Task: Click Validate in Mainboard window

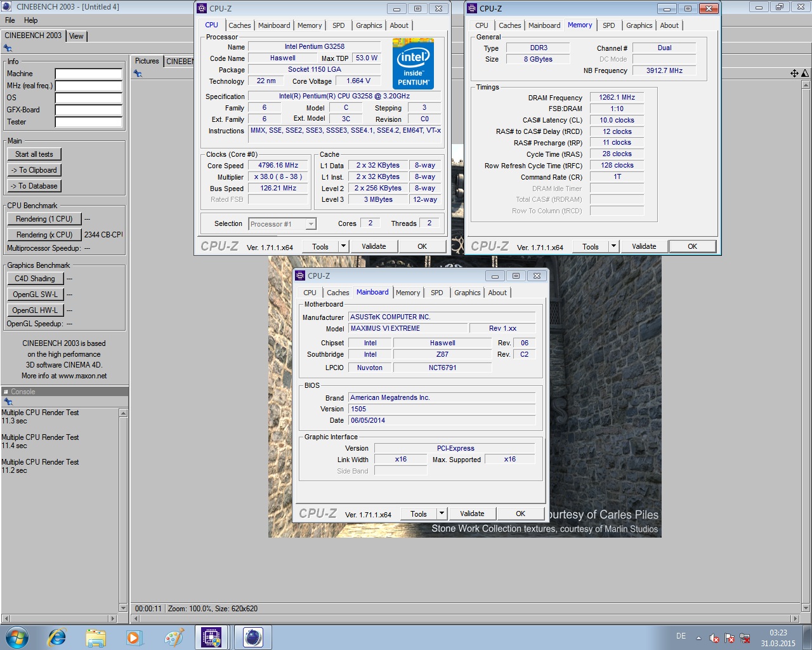Action: click(x=472, y=514)
